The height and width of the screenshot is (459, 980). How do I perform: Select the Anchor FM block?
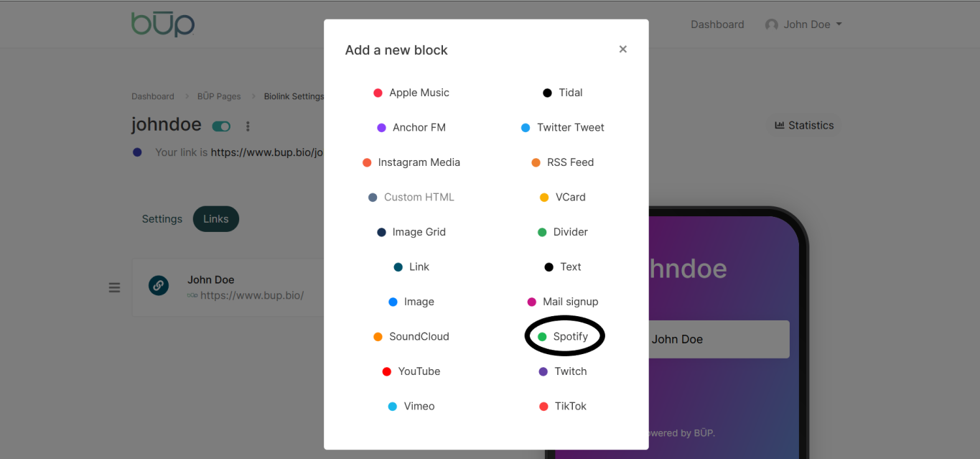pyautogui.click(x=411, y=127)
